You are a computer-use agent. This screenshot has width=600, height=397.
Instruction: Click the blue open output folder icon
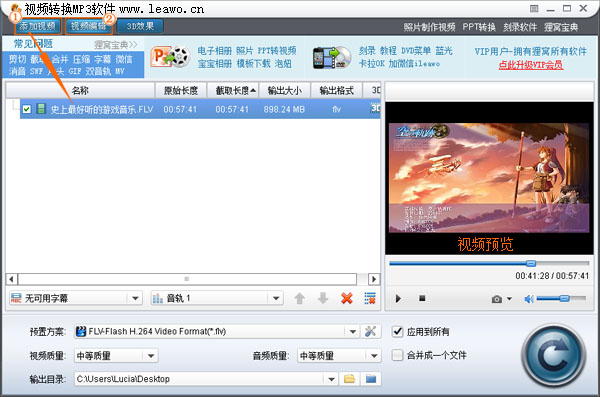tap(371, 379)
